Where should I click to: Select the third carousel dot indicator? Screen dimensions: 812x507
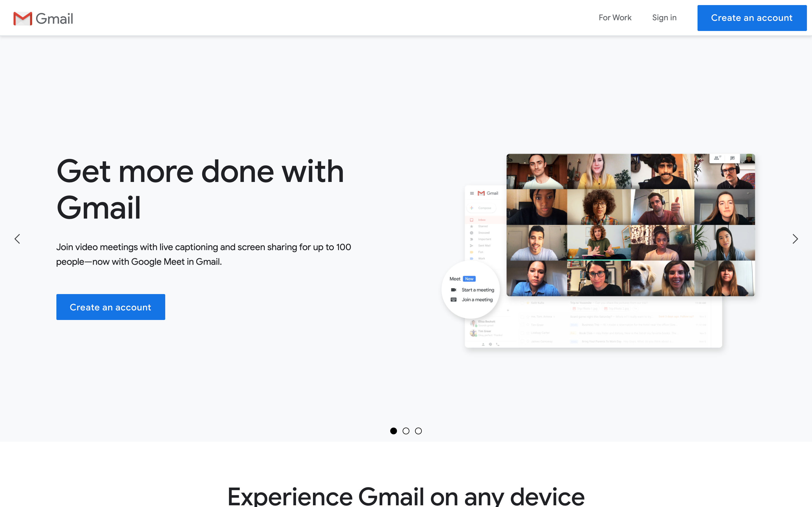tap(418, 431)
